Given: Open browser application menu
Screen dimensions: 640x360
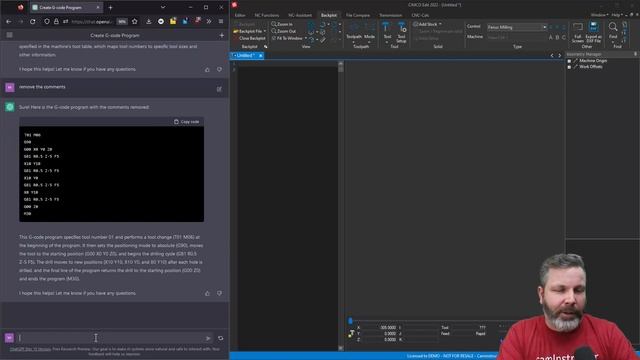Looking at the screenshot, I should click(221, 21).
